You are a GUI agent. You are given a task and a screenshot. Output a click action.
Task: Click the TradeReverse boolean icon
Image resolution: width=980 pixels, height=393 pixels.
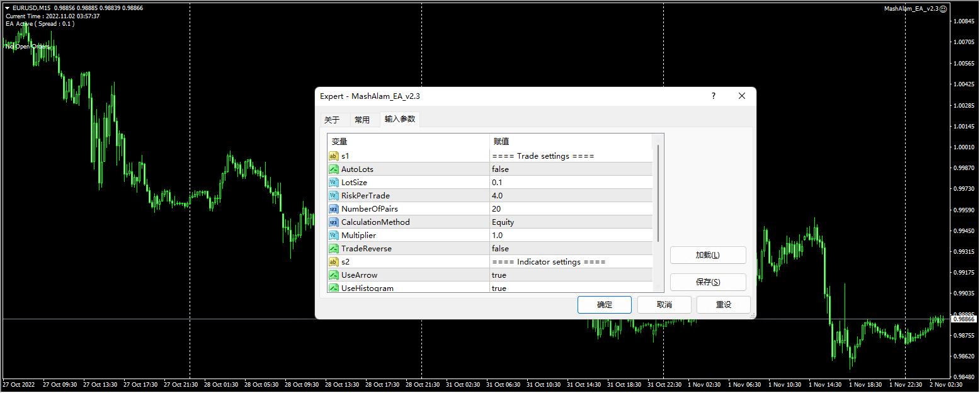[x=333, y=249]
